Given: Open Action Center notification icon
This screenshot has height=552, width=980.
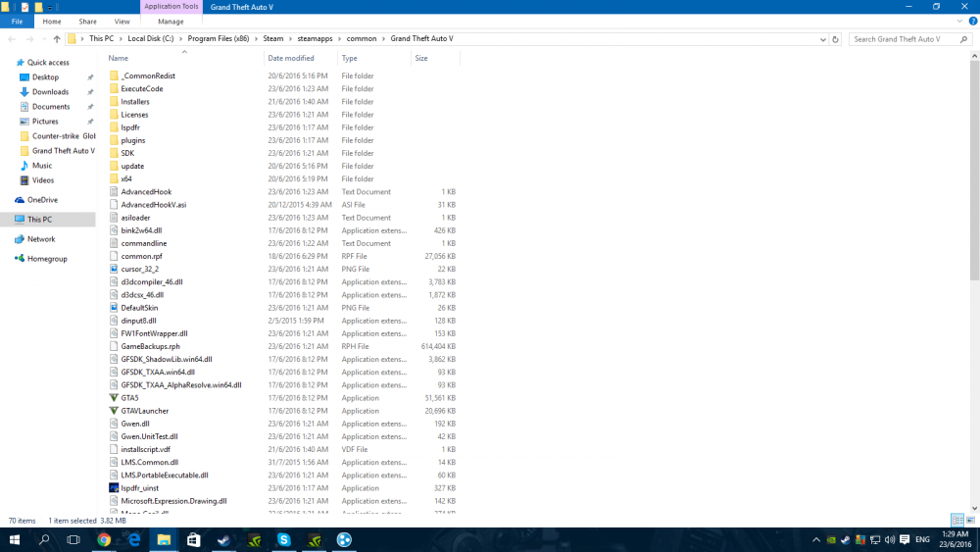Looking at the screenshot, I should pos(905,539).
